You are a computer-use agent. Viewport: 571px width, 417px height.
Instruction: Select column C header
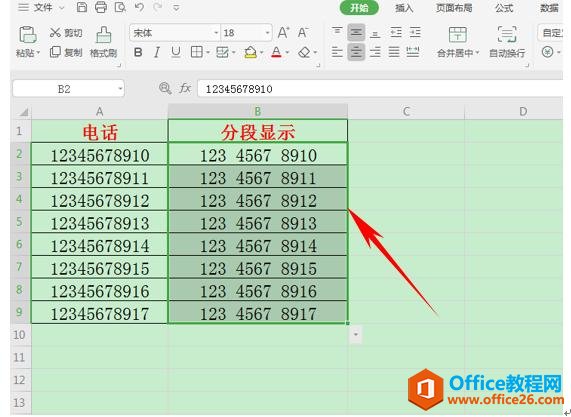coord(406,112)
